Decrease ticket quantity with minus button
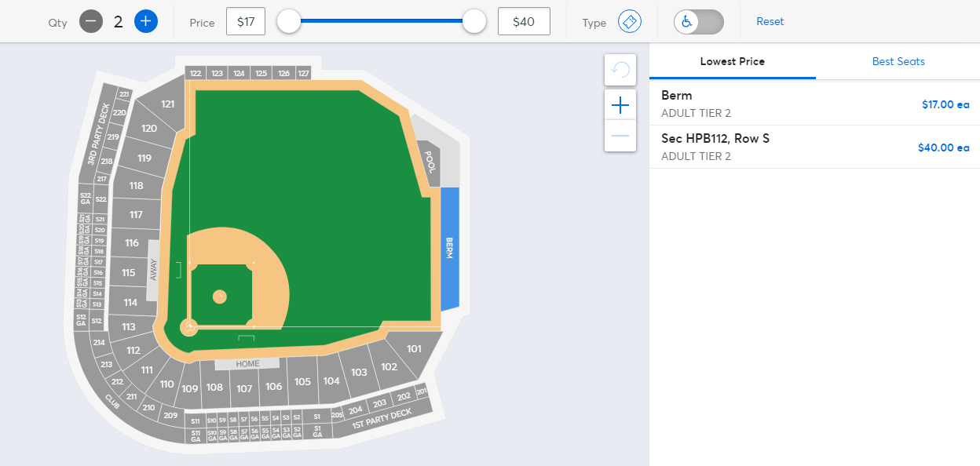Viewport: 980px width, 466px height. [91, 22]
